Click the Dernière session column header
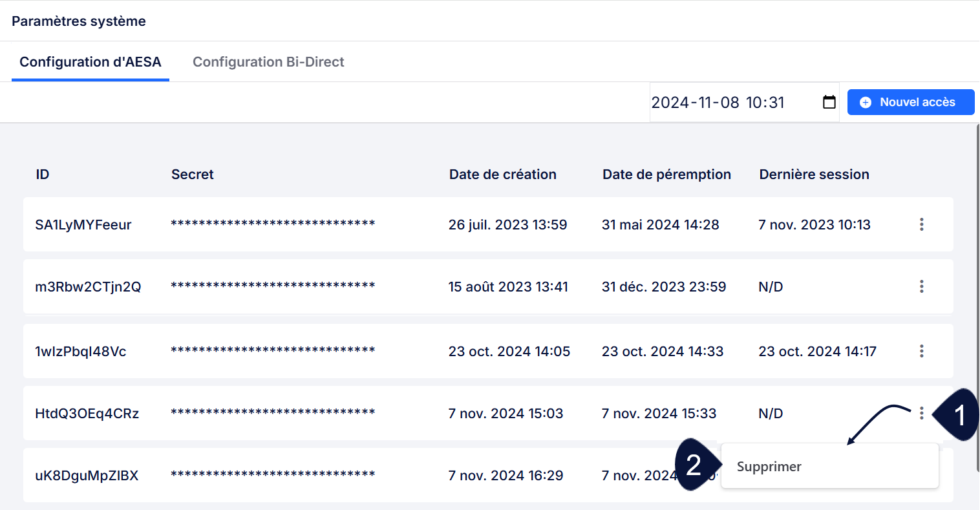Viewport: 980px width, 510px height. coord(814,175)
